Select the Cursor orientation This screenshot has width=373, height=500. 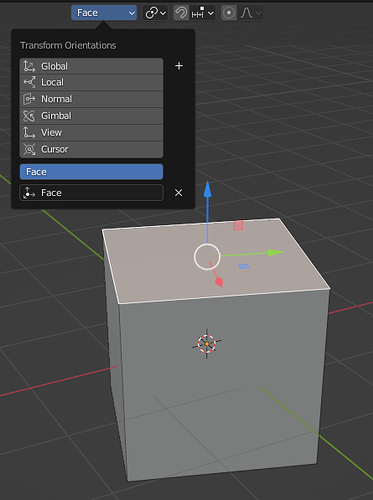point(91,149)
